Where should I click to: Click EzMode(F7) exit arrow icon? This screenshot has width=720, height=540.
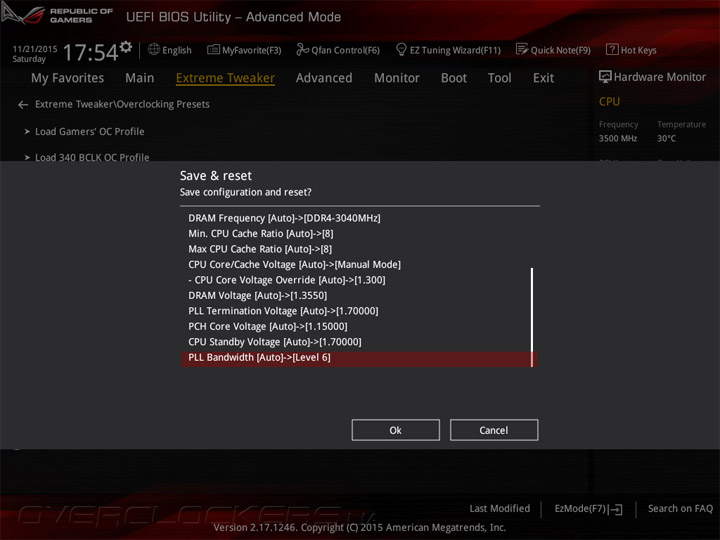[615, 509]
